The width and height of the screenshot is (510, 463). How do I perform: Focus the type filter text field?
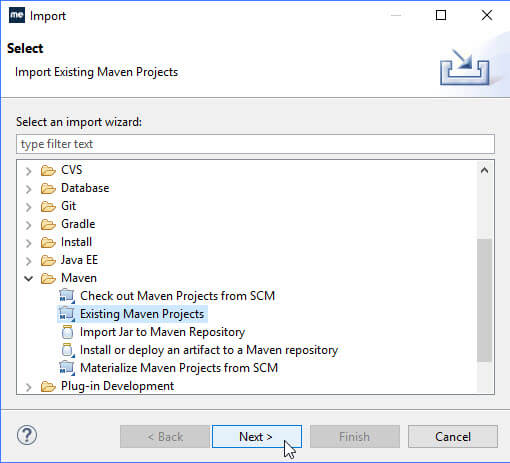pos(255,144)
